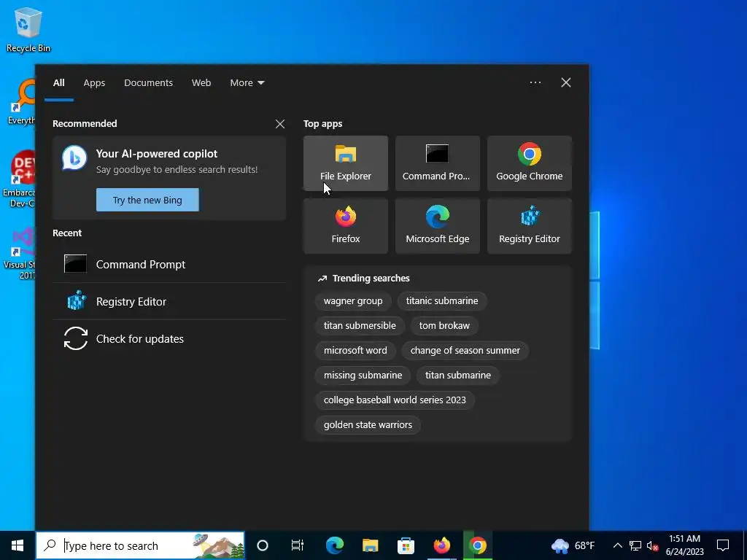
Task: Switch to Firefox on the taskbar
Action: tap(441, 545)
